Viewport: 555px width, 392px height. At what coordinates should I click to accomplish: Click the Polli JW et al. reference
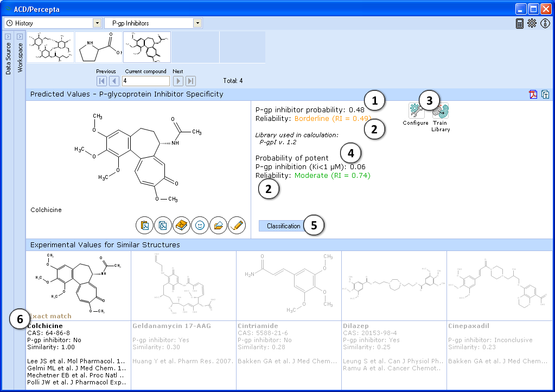[x=76, y=382]
